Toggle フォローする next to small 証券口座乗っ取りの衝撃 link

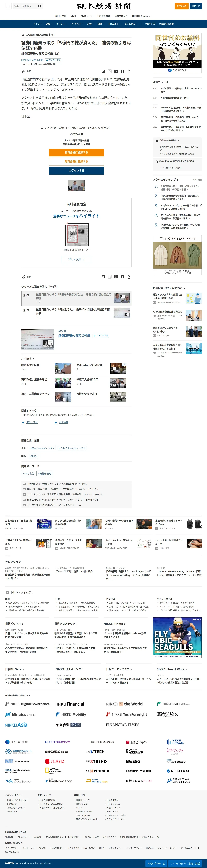[53, 60]
